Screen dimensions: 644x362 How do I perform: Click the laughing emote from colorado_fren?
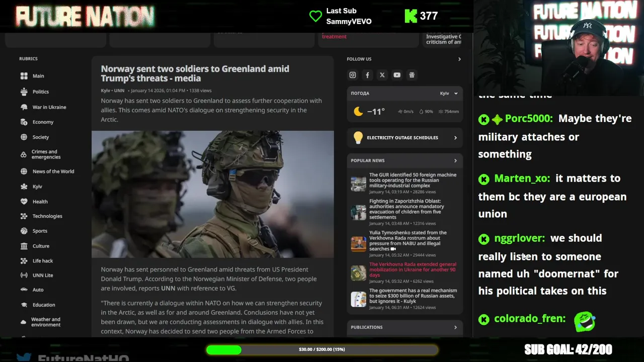585,321
